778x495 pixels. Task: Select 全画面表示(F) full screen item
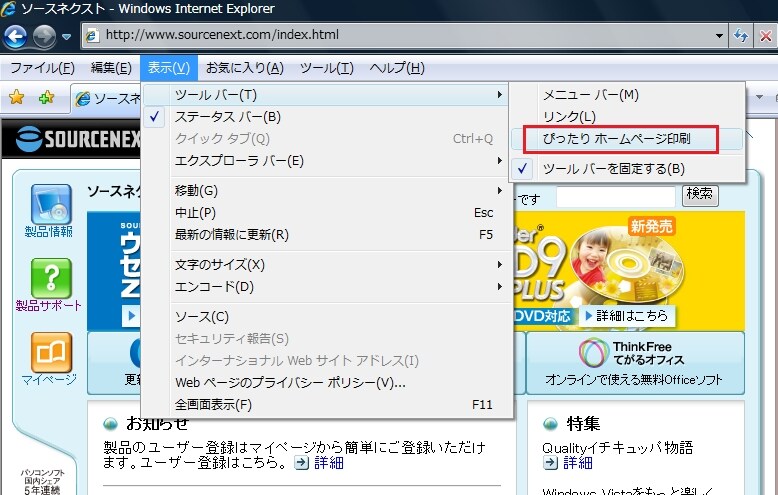[326, 405]
